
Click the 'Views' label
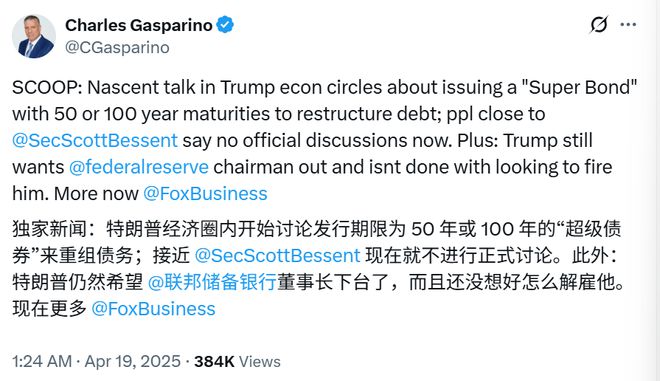click(259, 362)
